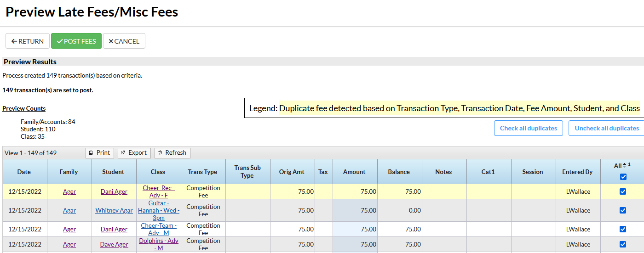Click Uncheck all duplicates button
Image resolution: width=644 pixels, height=253 pixels.
606,128
